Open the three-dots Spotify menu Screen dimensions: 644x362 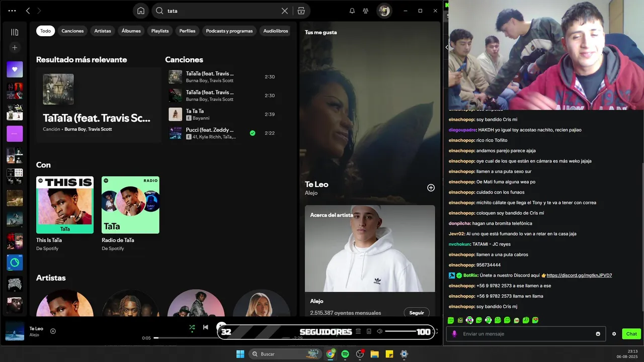coord(12,11)
